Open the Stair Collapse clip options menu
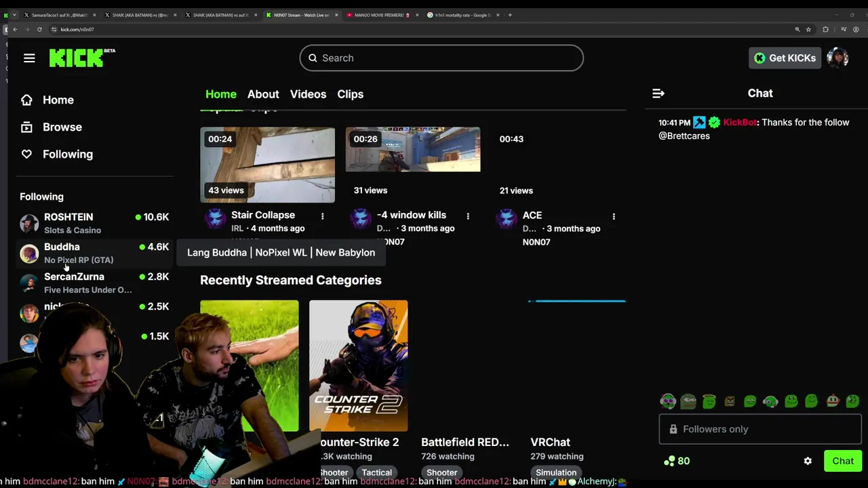The image size is (868, 488). pos(322,216)
